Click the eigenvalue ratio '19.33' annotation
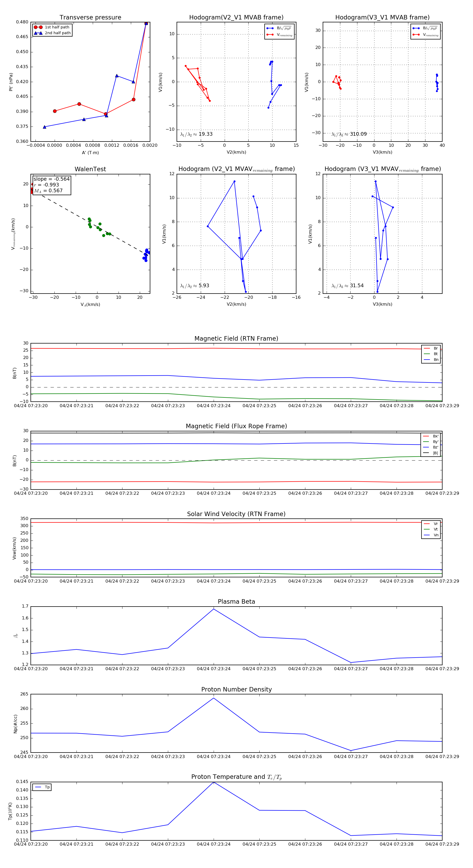 coord(196,134)
